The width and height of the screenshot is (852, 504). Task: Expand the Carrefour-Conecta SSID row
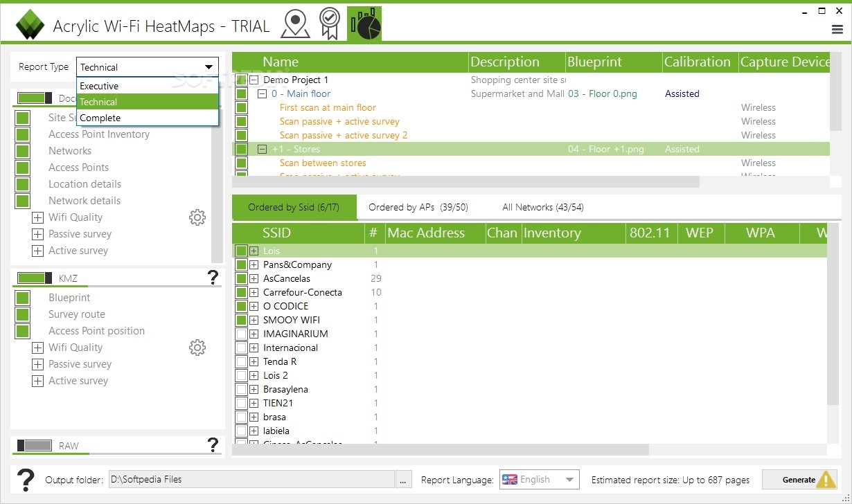point(254,292)
